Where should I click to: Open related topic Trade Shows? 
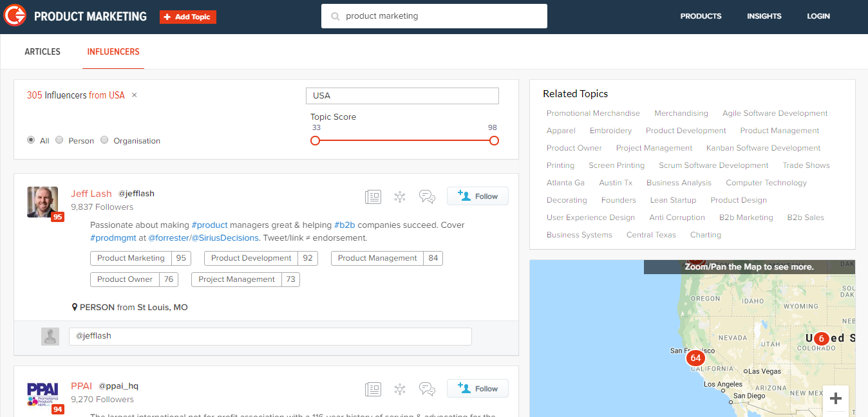coord(806,165)
